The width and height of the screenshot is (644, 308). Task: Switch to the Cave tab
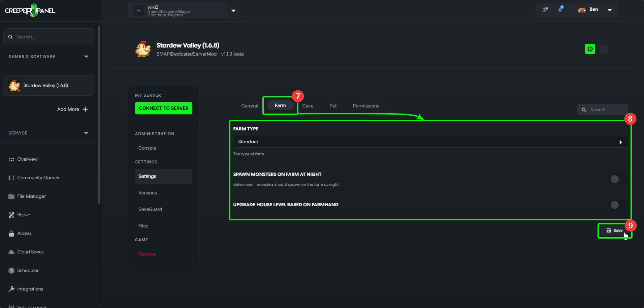click(x=308, y=106)
